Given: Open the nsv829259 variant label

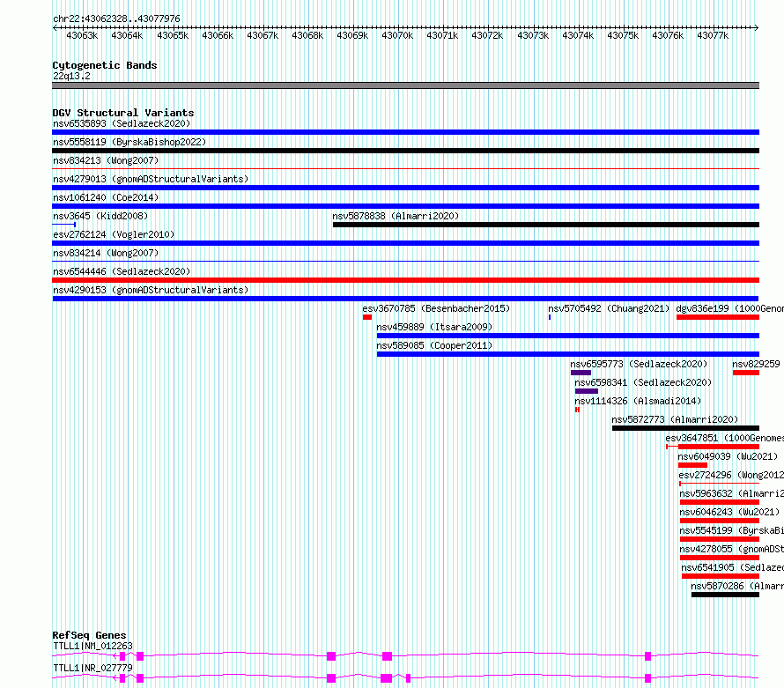Looking at the screenshot, I should [756, 364].
